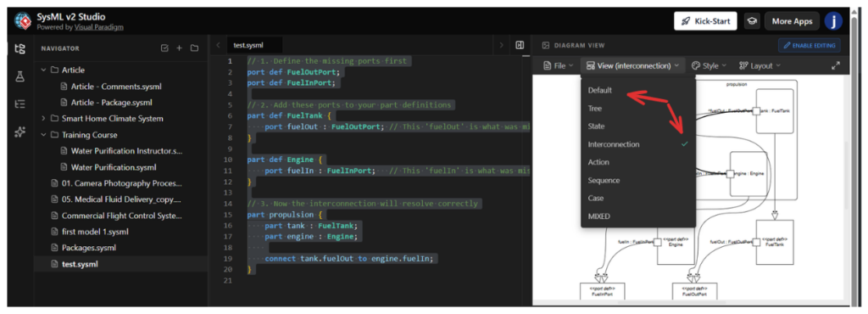The image size is (868, 314).
Task: Open 05. Medical Fluid Delivery_copy file
Action: [x=121, y=199]
